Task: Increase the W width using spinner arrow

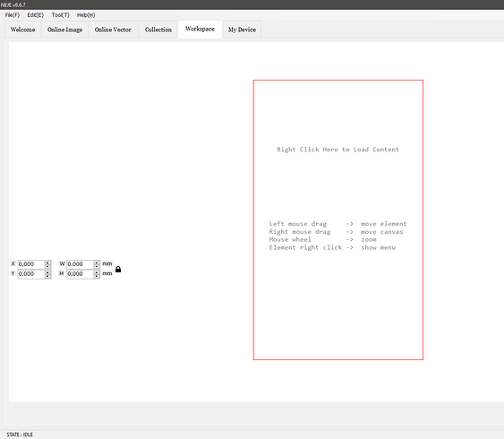Action: [97, 263]
